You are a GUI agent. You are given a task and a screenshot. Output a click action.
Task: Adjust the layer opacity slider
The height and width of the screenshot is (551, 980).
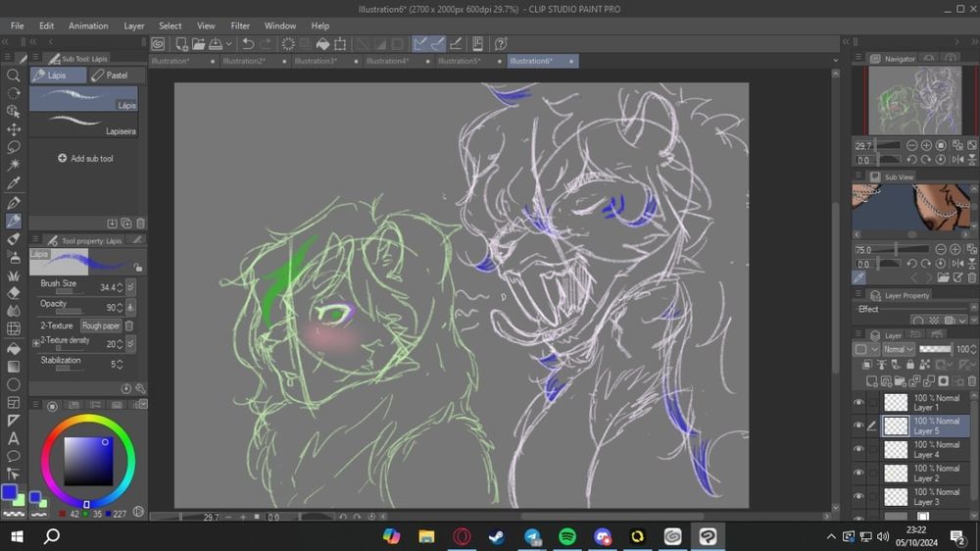936,349
